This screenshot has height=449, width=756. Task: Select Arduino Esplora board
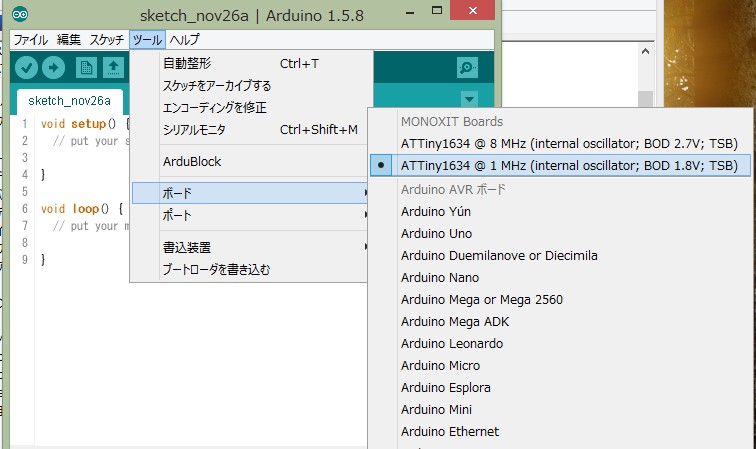point(446,388)
